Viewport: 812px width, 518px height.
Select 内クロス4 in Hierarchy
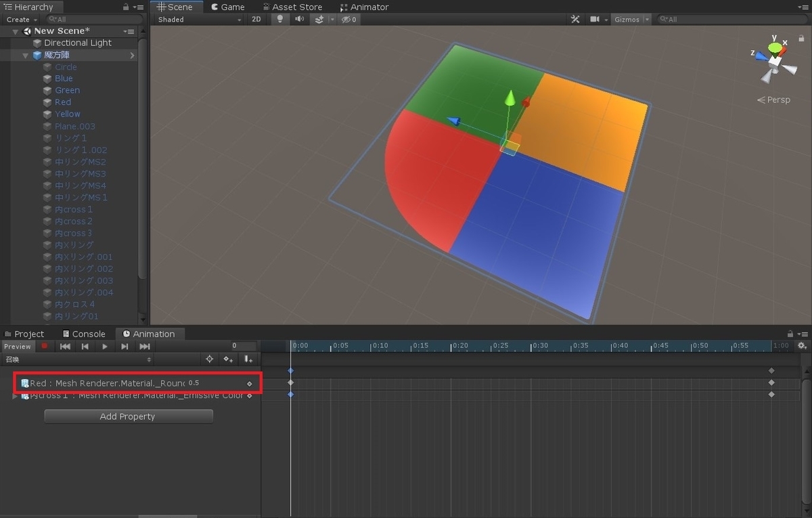[x=74, y=304]
